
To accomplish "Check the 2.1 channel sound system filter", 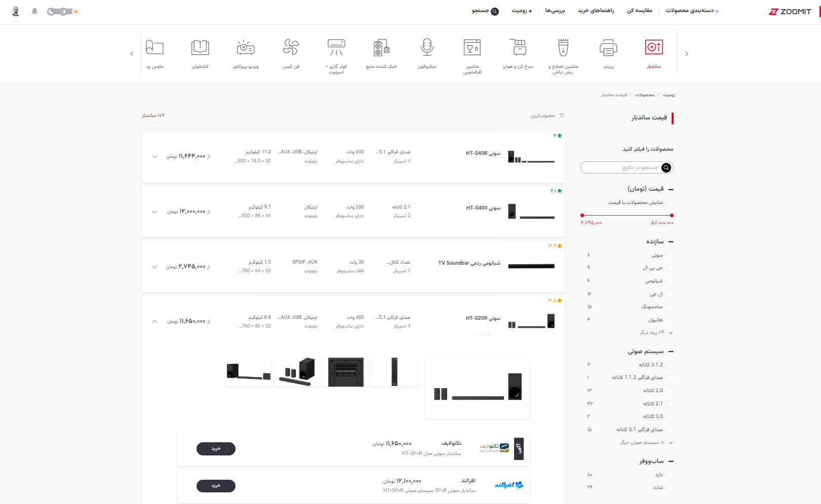I will point(670,404).
